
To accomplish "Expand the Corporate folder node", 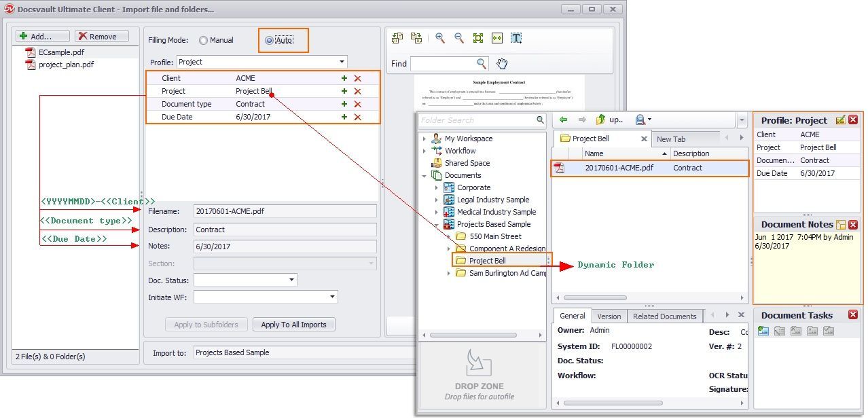I will click(x=437, y=187).
